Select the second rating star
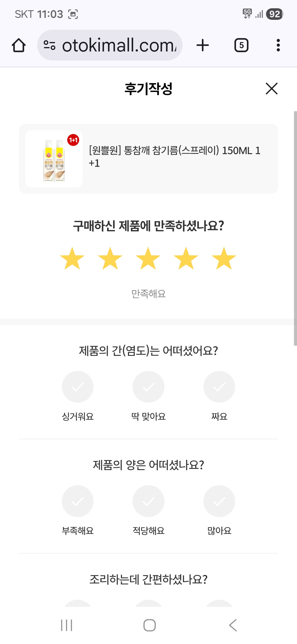297x644 pixels. (x=110, y=258)
